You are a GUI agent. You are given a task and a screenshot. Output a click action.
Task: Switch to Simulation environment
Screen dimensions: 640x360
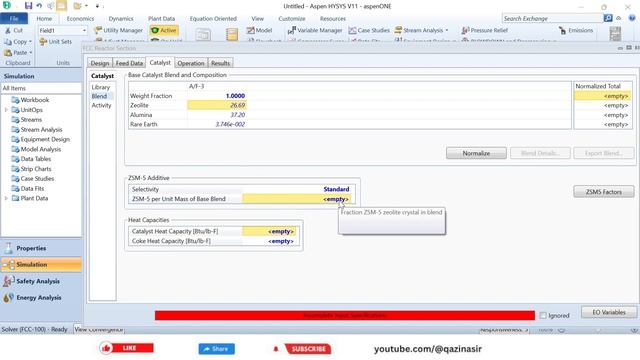41,264
